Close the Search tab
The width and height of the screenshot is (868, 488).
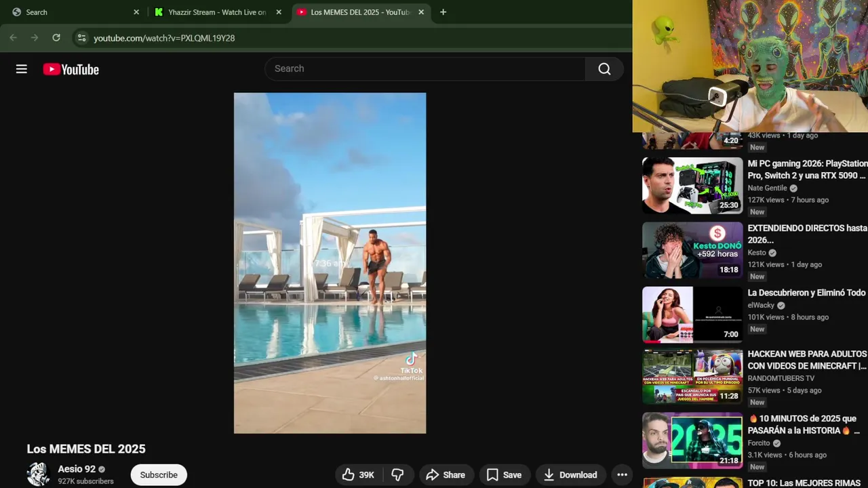coord(136,12)
